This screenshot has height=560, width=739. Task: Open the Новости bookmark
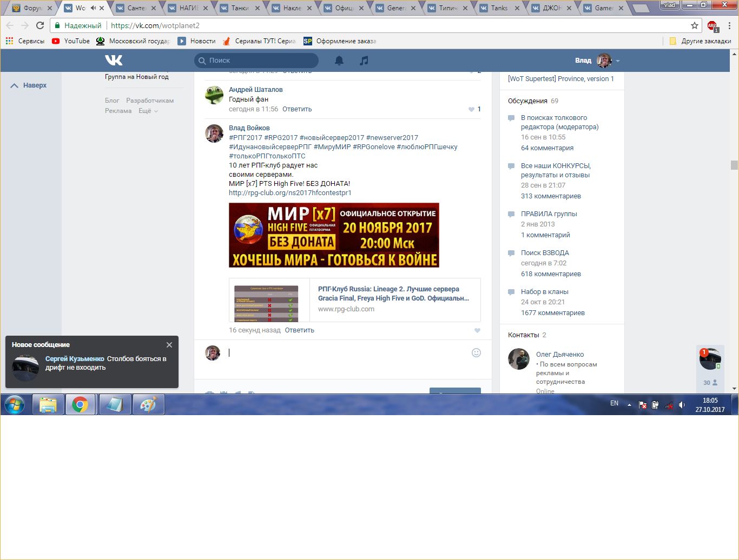click(196, 41)
